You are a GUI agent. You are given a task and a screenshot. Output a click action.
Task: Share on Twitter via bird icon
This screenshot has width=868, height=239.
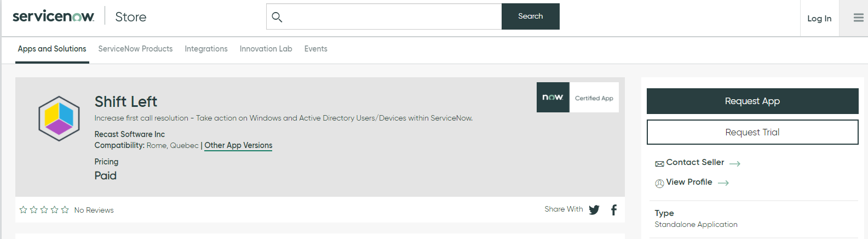[x=594, y=210]
